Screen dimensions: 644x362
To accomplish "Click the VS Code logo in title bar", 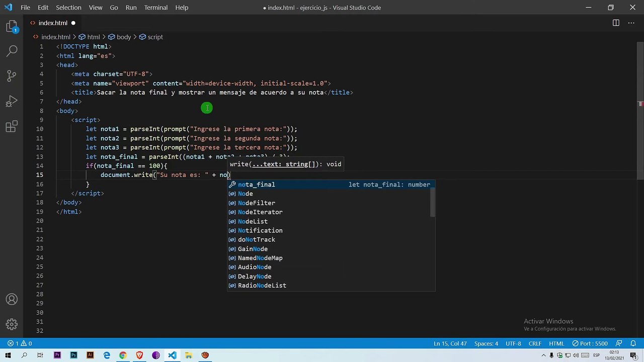I will (8, 8).
